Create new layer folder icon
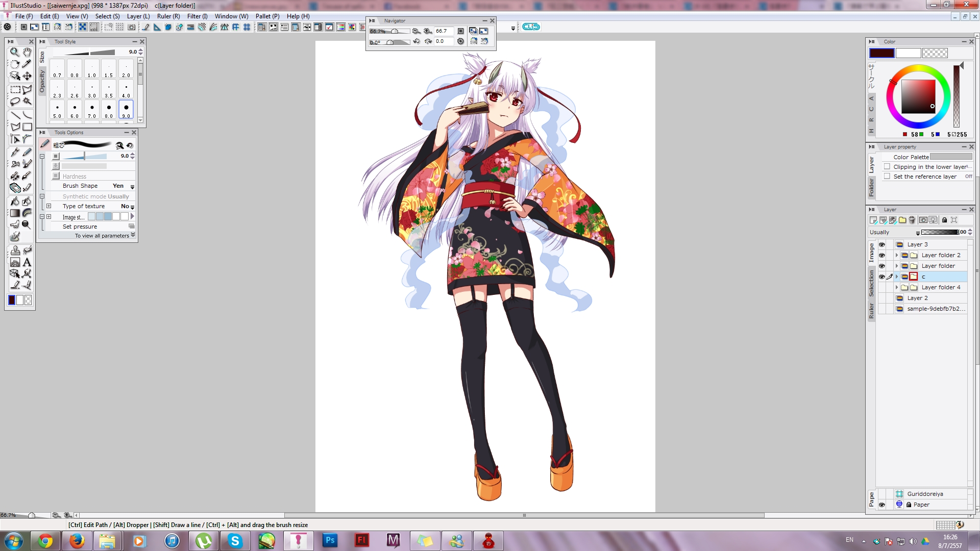This screenshot has width=980, height=551. tap(902, 220)
